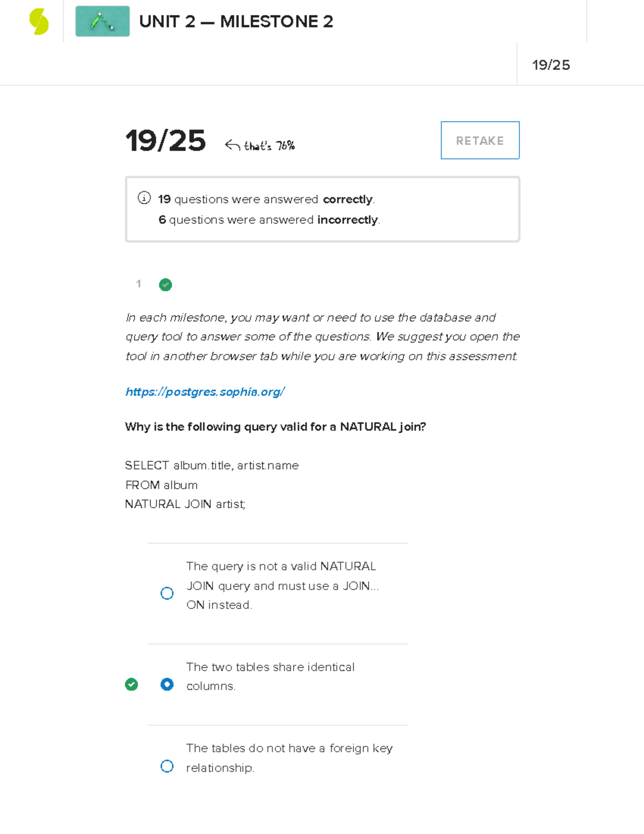This screenshot has height=834, width=644.
Task: Click the 19/25 score in the top header
Action: tap(552, 64)
